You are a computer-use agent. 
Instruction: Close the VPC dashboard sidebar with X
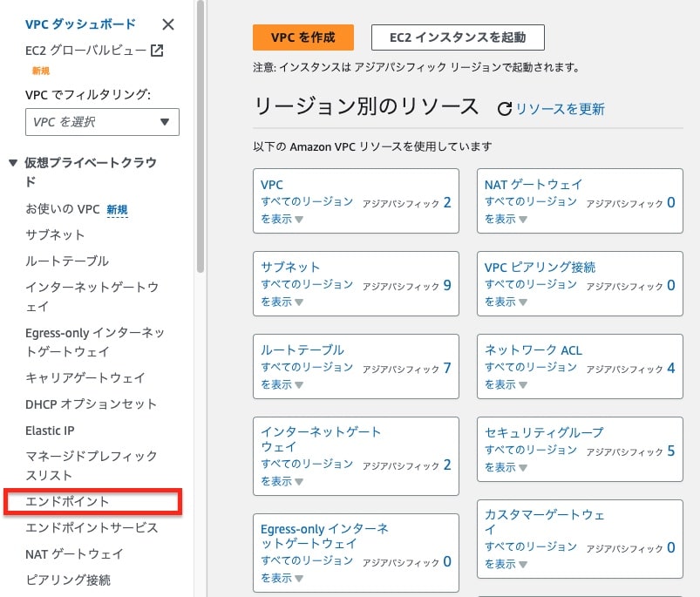point(168,24)
